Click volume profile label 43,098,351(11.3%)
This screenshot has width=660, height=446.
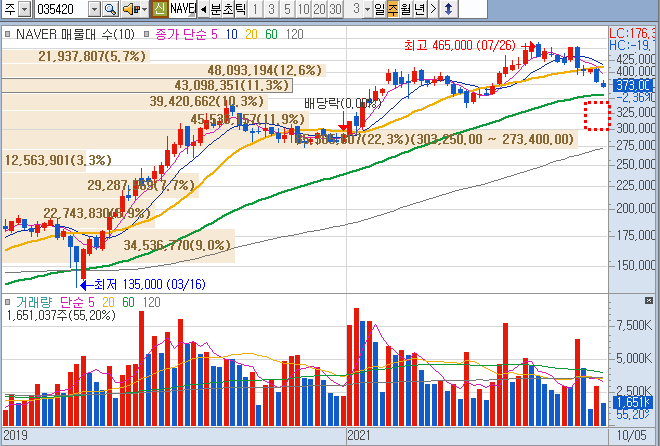point(232,85)
